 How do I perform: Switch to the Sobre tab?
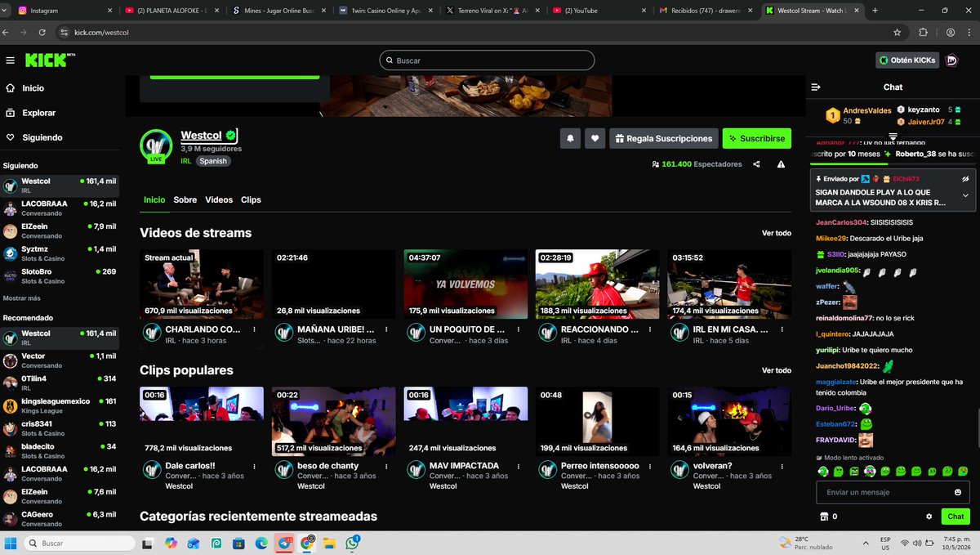pyautogui.click(x=185, y=199)
